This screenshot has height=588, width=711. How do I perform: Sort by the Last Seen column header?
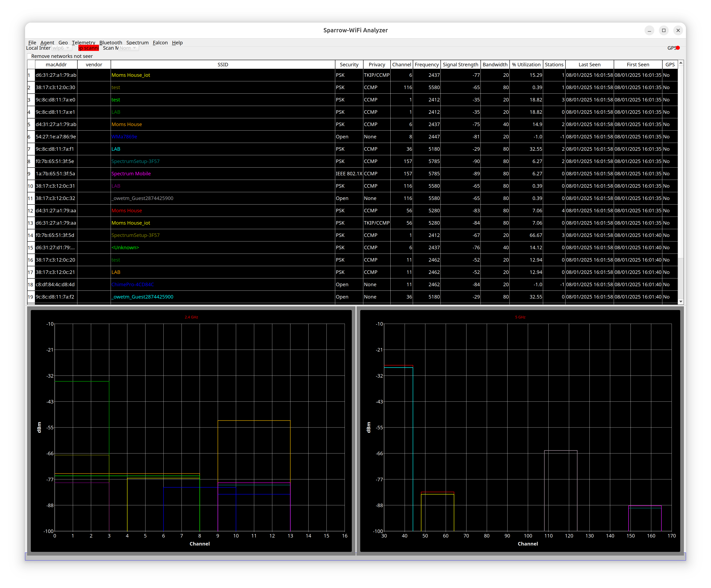(x=589, y=65)
